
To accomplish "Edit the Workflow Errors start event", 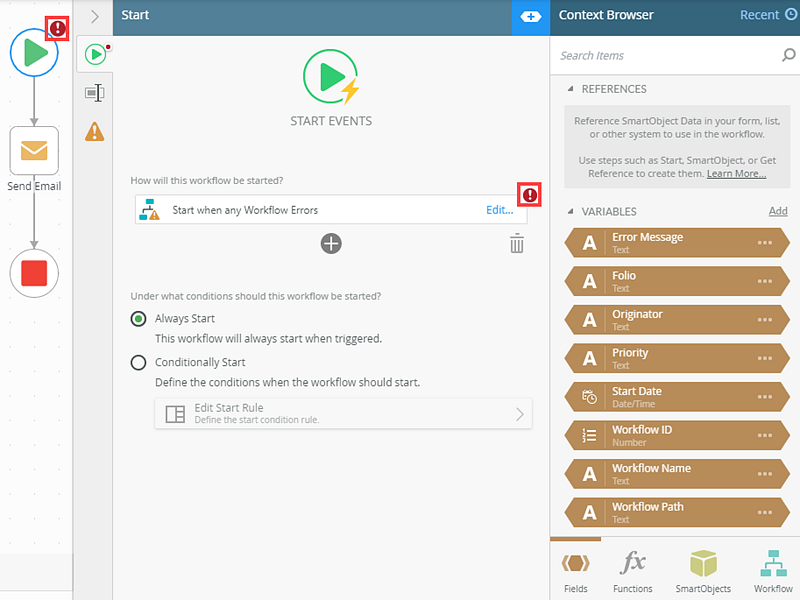I will click(499, 210).
